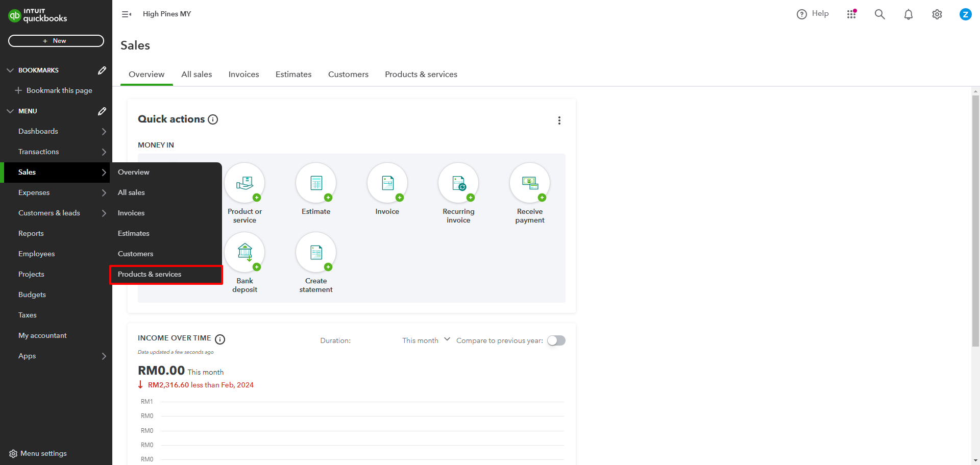Image resolution: width=980 pixels, height=465 pixels.
Task: Click the + New button
Action: click(x=56, y=41)
